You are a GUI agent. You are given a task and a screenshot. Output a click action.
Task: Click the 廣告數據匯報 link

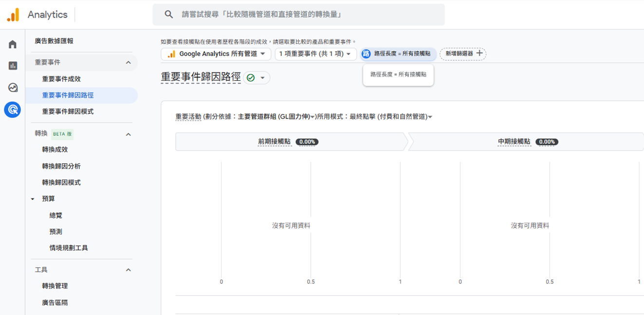54,41
